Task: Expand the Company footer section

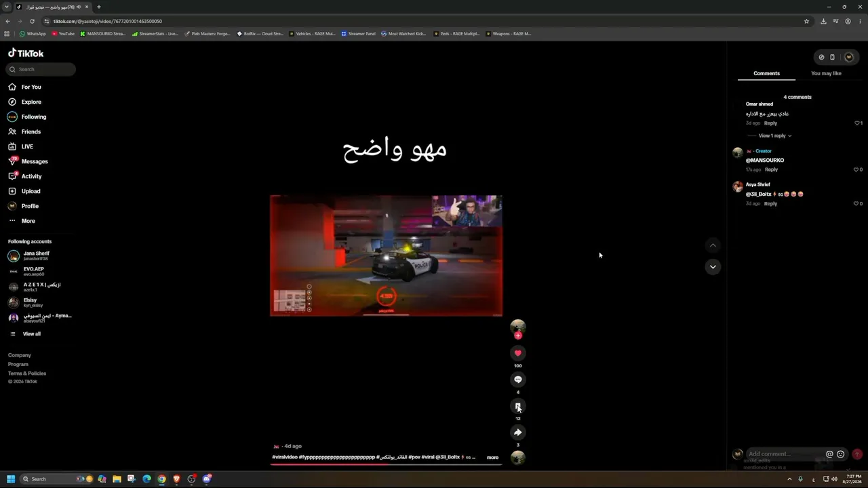Action: coord(20,355)
